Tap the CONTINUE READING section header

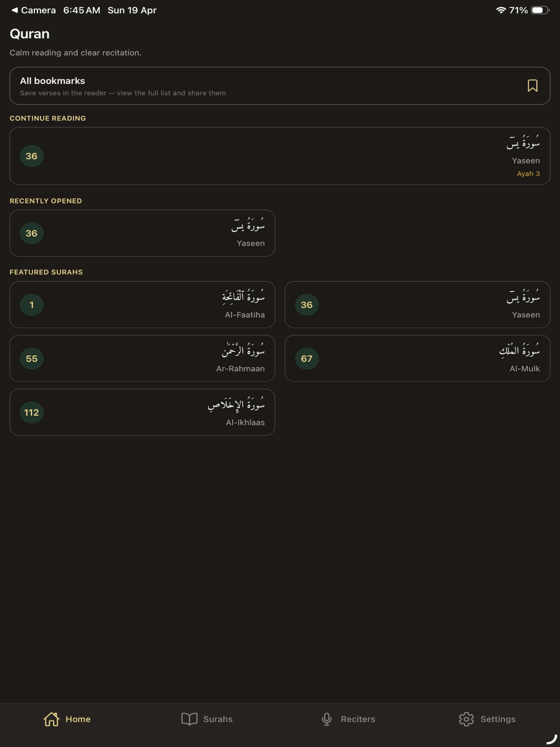pos(47,118)
